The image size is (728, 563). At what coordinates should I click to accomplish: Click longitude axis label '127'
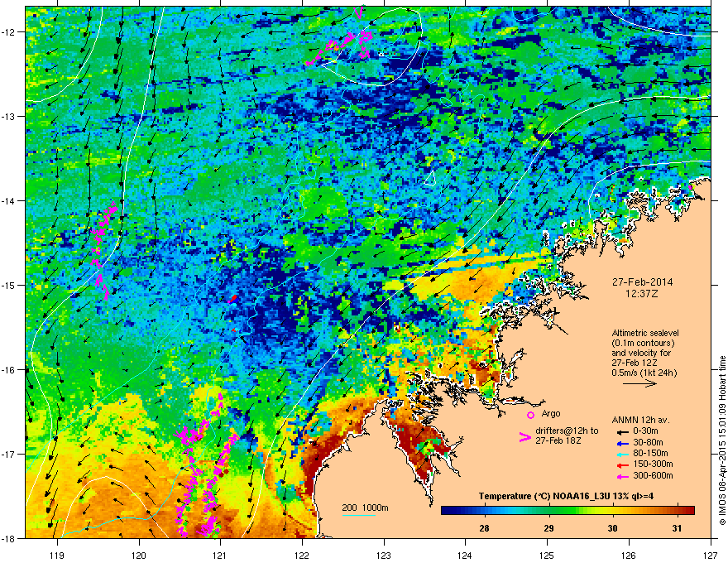tap(711, 555)
